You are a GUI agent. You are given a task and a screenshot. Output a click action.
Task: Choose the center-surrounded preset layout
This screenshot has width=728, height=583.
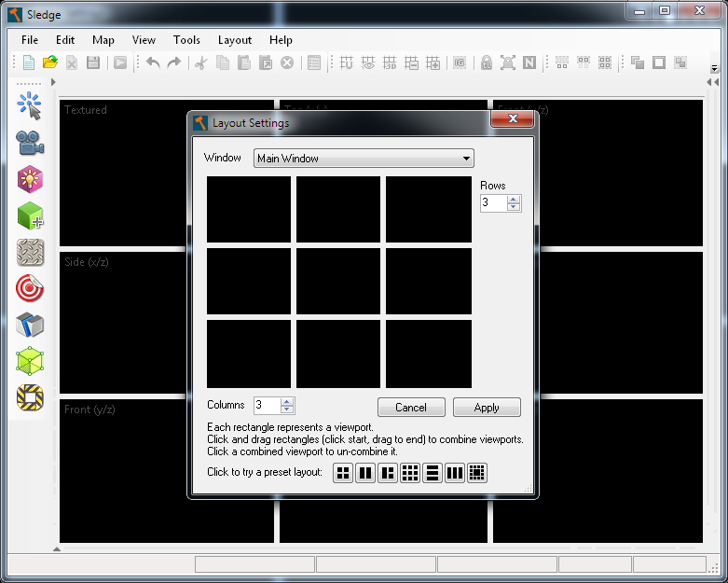click(x=477, y=473)
